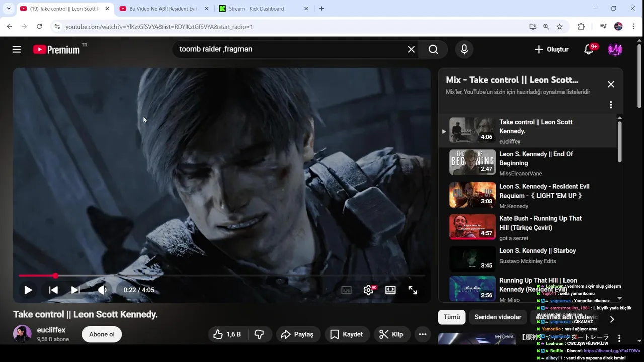
Task: Select the Seriden videolar chip
Action: (498, 317)
